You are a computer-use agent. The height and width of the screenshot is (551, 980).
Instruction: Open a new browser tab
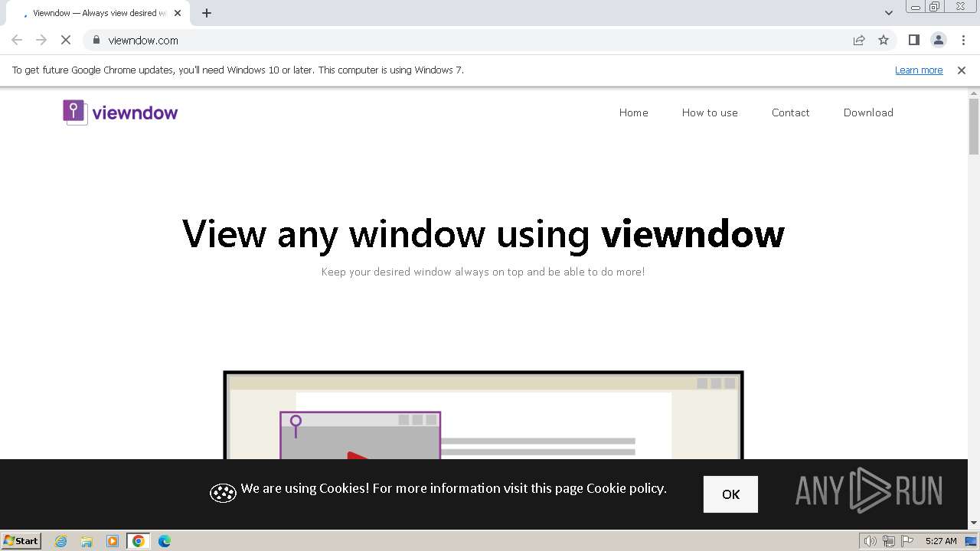(x=207, y=13)
